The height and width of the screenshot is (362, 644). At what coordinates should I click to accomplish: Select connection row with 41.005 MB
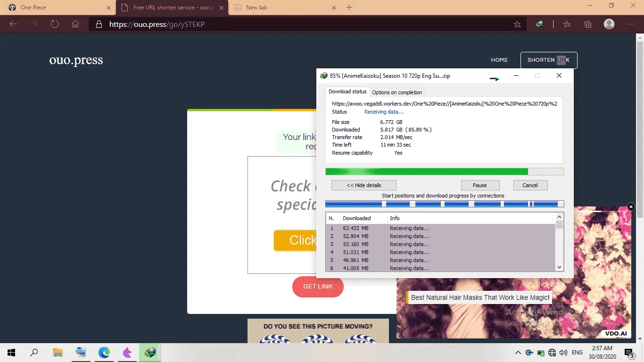441,268
